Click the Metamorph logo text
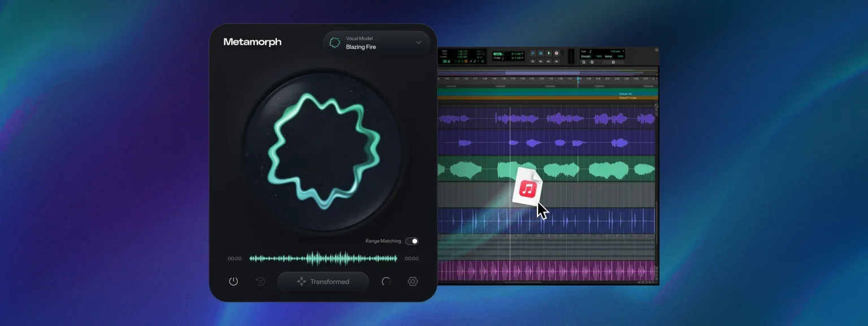 [253, 42]
